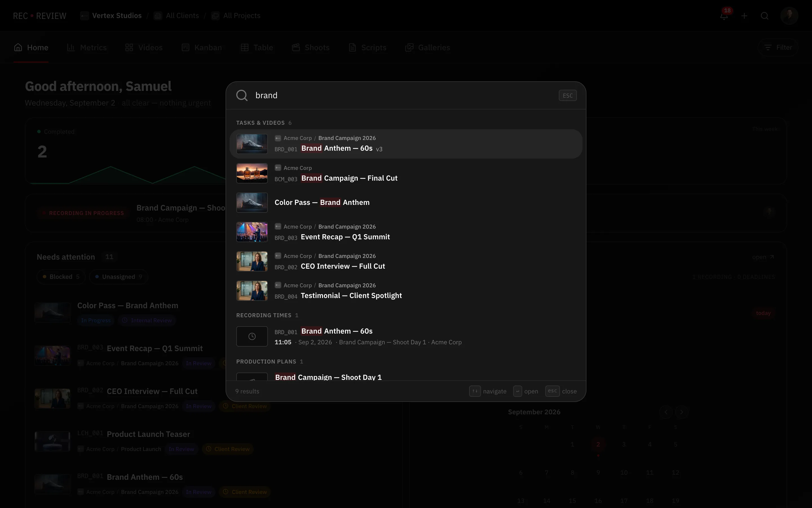Screen dimensions: 812x508
Task: Switch to the Kanban tab
Action: pos(202,47)
